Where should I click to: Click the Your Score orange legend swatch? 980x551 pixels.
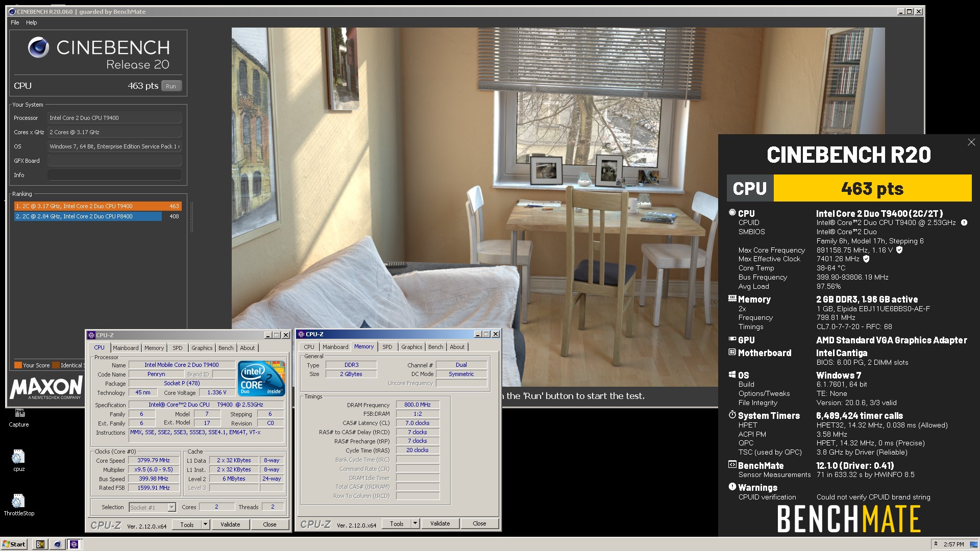18,365
